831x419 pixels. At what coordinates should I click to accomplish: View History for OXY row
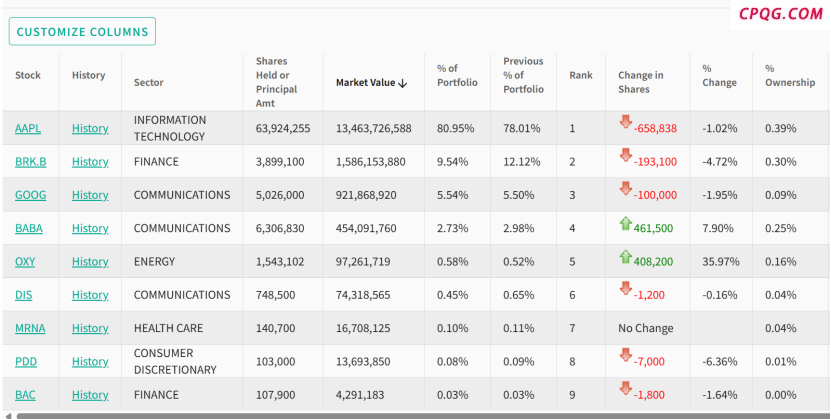[x=90, y=262]
